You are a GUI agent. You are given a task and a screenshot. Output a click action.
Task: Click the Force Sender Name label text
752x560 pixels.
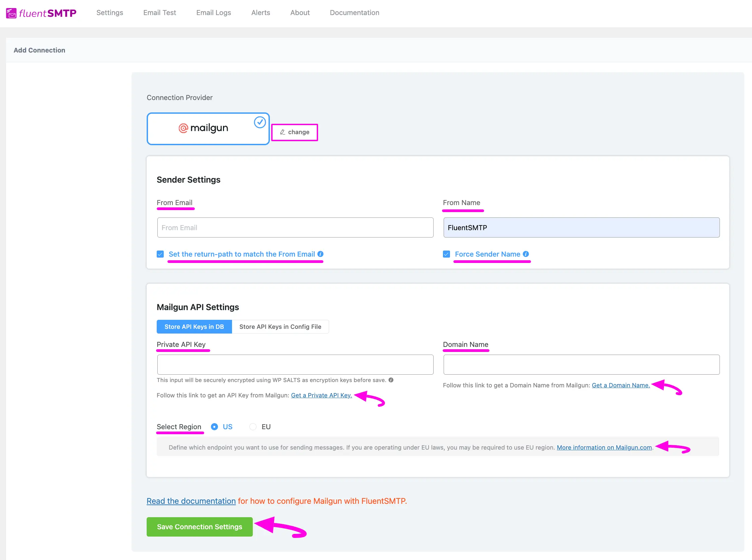pyautogui.click(x=487, y=254)
